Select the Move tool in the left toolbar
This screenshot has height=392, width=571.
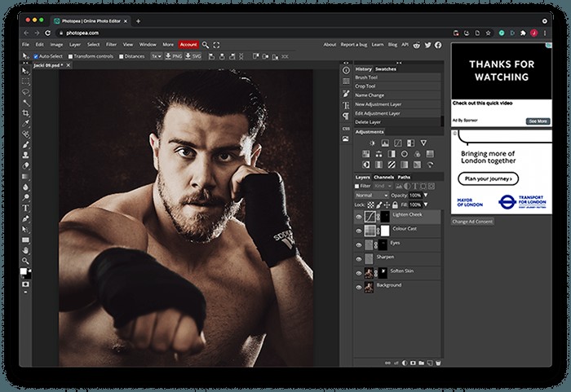point(25,71)
